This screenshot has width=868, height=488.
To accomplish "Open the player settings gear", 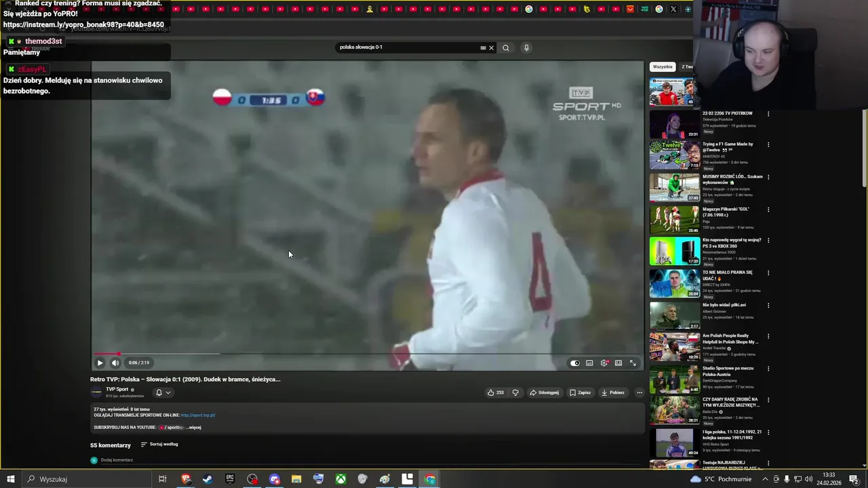I will [x=604, y=363].
